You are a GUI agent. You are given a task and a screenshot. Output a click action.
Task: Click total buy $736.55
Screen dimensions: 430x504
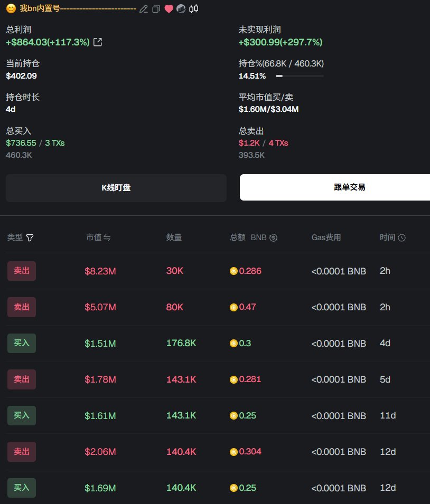[x=21, y=143]
